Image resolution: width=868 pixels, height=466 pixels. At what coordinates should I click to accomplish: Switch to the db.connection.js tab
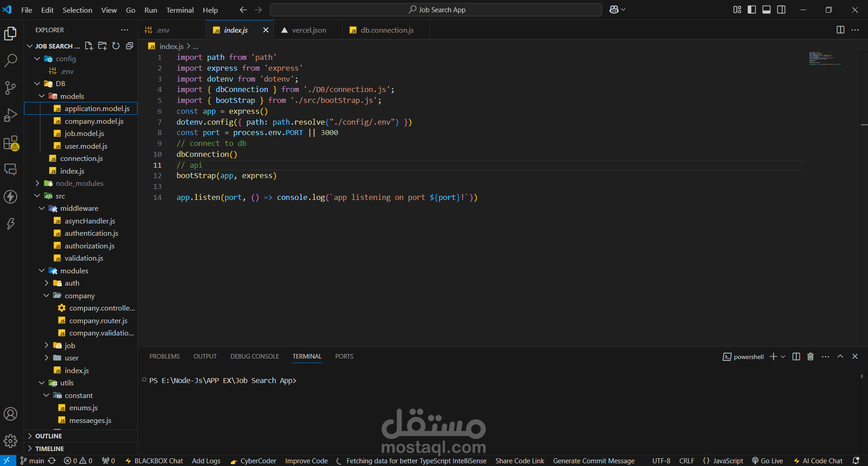[387, 30]
